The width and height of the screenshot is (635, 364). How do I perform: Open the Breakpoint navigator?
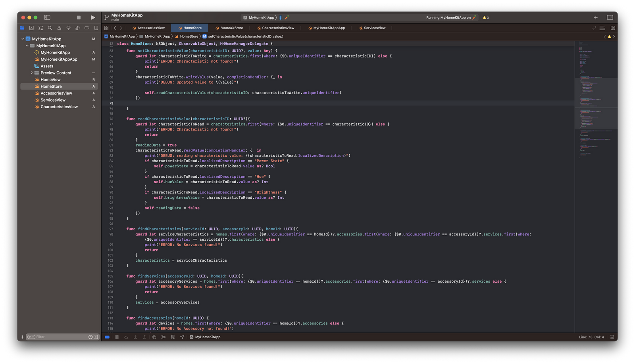tap(87, 28)
